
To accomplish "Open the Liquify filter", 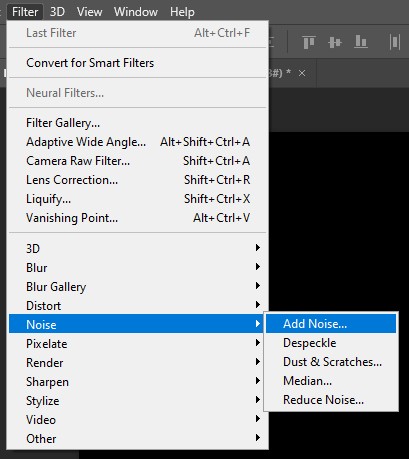I will coord(137,199).
